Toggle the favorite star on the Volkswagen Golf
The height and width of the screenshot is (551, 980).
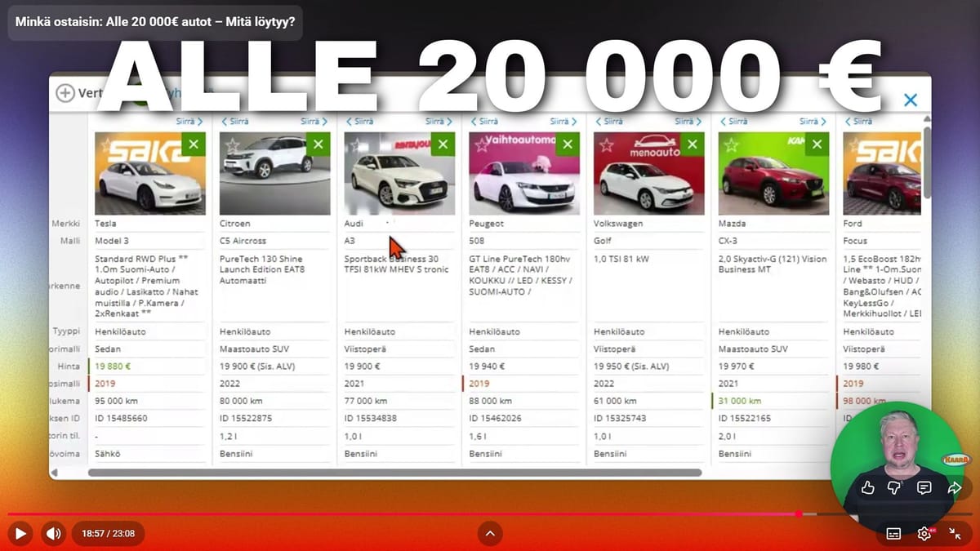pyautogui.click(x=606, y=144)
